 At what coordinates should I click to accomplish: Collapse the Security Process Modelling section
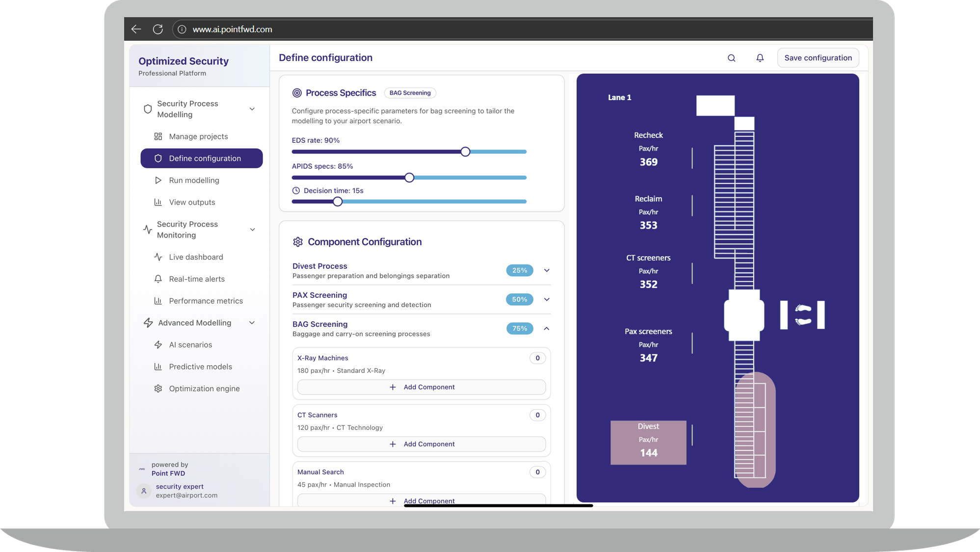[x=252, y=109]
